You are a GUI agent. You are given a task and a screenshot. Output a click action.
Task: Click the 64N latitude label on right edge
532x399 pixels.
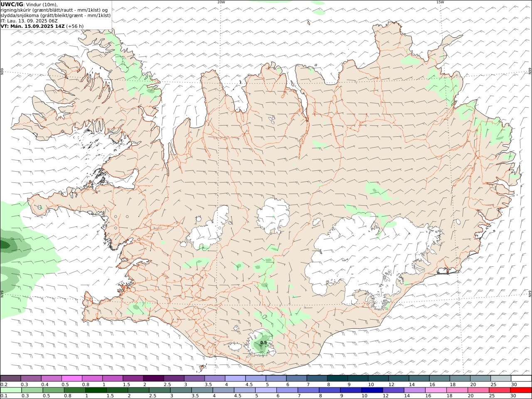tap(530, 293)
